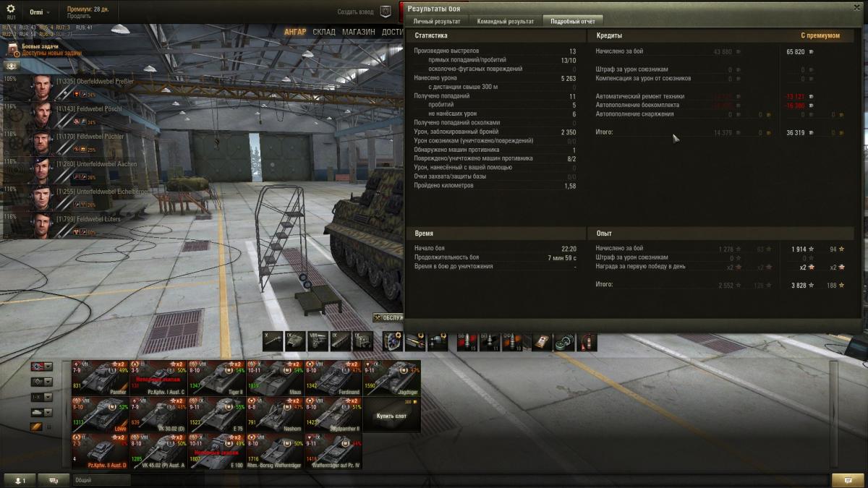Select the Pz.Kpfw. I Ausf. C tank

click(x=158, y=378)
